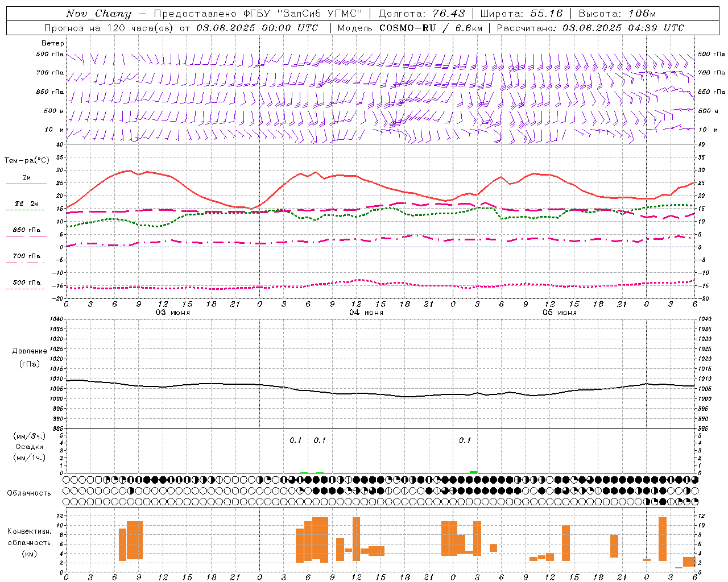The height and width of the screenshot is (582, 728).
Task: Click the station name Nov_Chany in header
Action: [98, 14]
